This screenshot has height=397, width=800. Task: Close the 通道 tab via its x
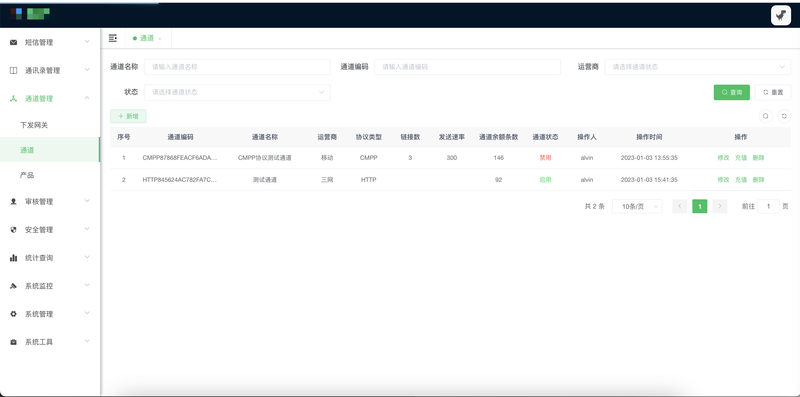click(160, 39)
